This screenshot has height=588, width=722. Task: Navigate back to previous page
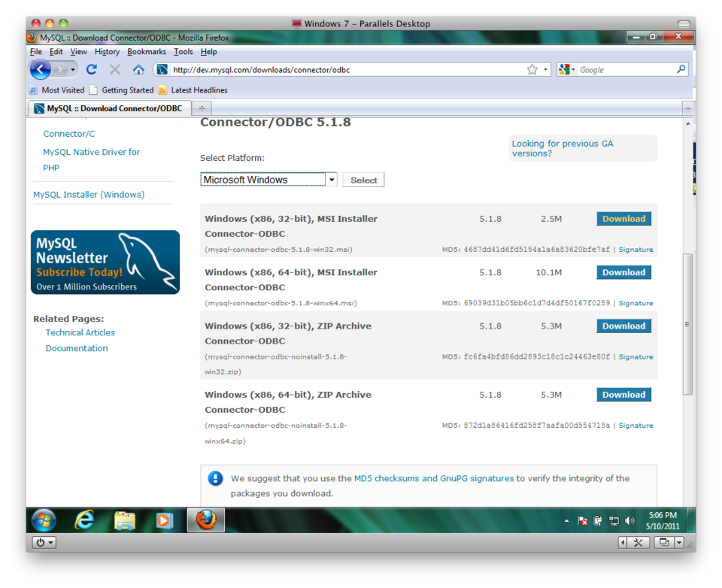(40, 69)
